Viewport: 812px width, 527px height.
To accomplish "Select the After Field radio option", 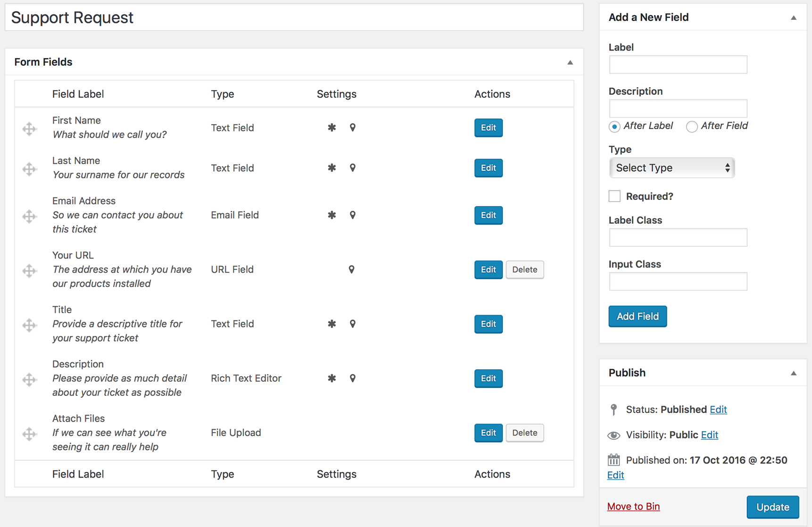I will click(x=692, y=126).
